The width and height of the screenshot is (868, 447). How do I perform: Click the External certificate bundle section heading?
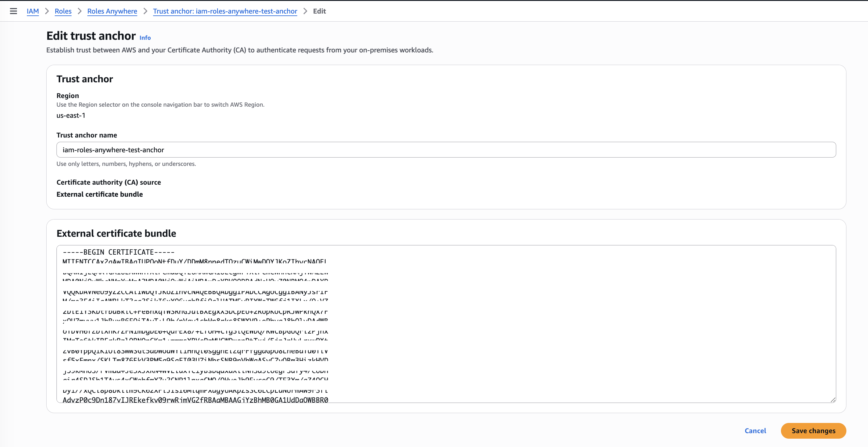[x=116, y=233]
